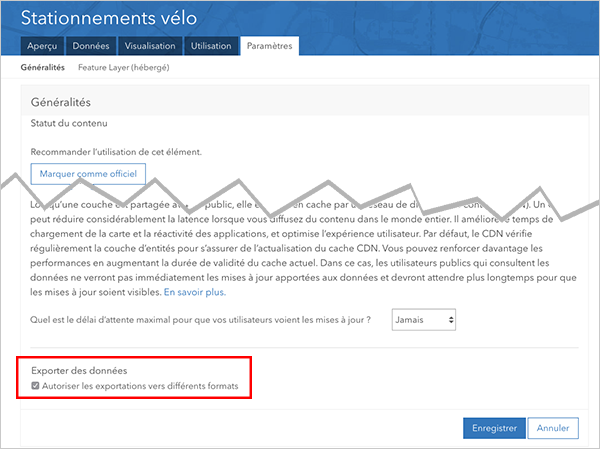This screenshot has width=600, height=449.
Task: Click the maximum wait delay question text
Action: coord(201,320)
